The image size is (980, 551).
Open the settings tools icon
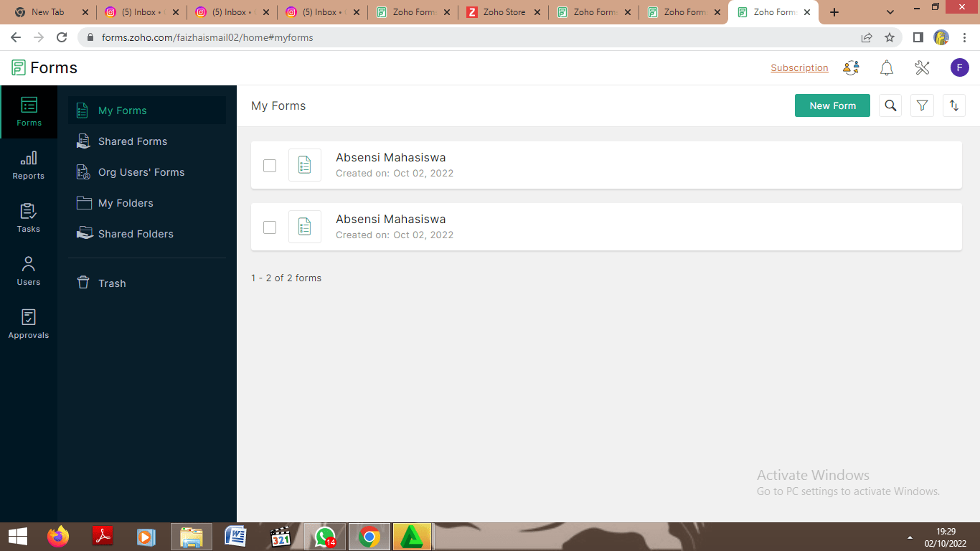922,68
